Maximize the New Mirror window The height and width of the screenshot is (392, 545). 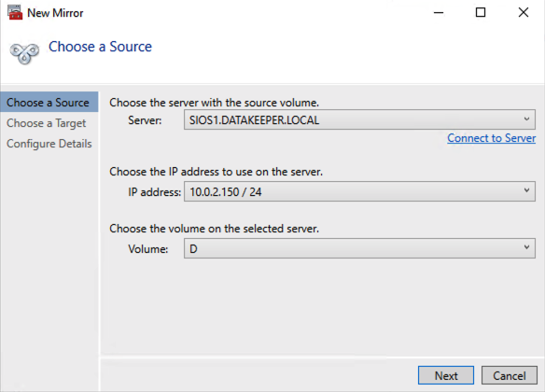tap(481, 13)
